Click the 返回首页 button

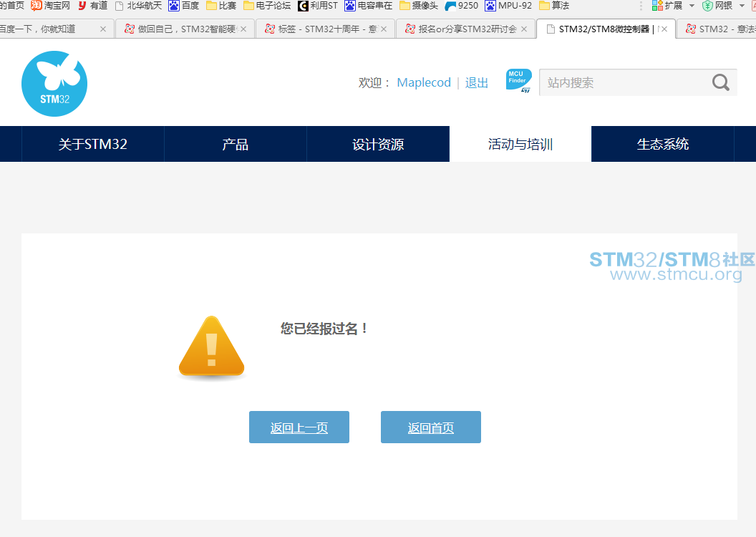pyautogui.click(x=431, y=427)
